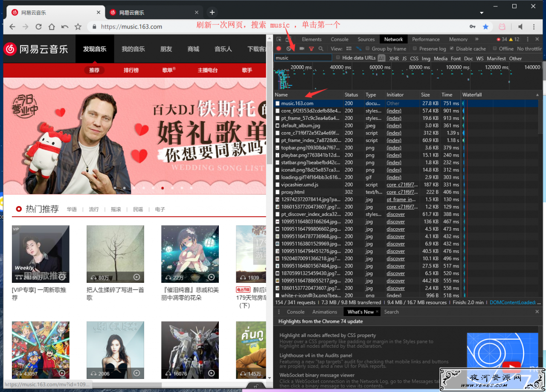Open the Sources tab
The image size is (546, 392).
coord(366,39)
